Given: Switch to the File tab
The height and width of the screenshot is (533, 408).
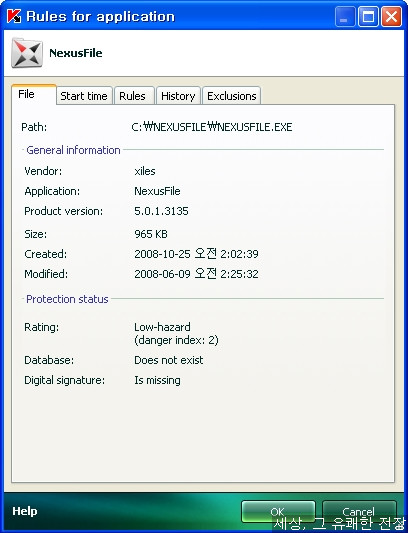Looking at the screenshot, I should click(33, 94).
